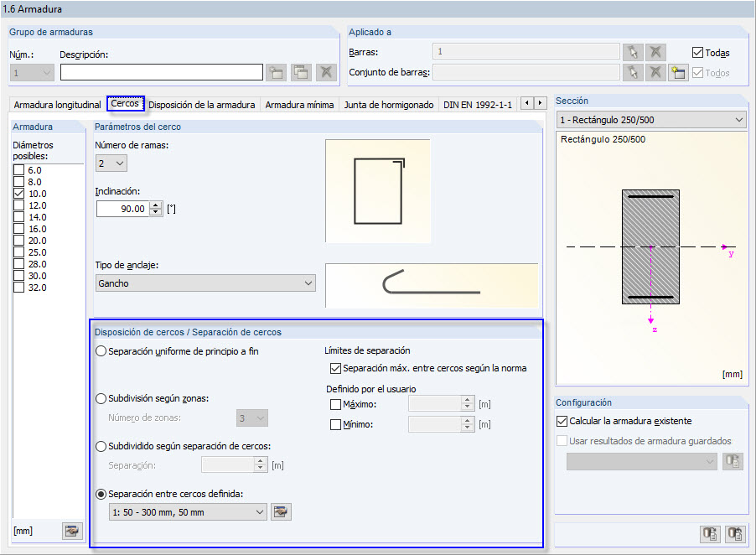
Task: Open the group Núm. dropdown
Action: click(32, 73)
